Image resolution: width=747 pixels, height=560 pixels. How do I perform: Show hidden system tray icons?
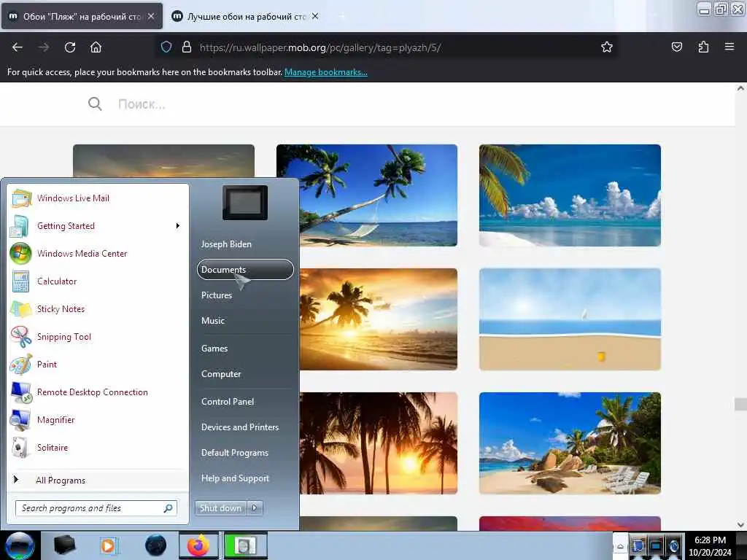tap(620, 546)
